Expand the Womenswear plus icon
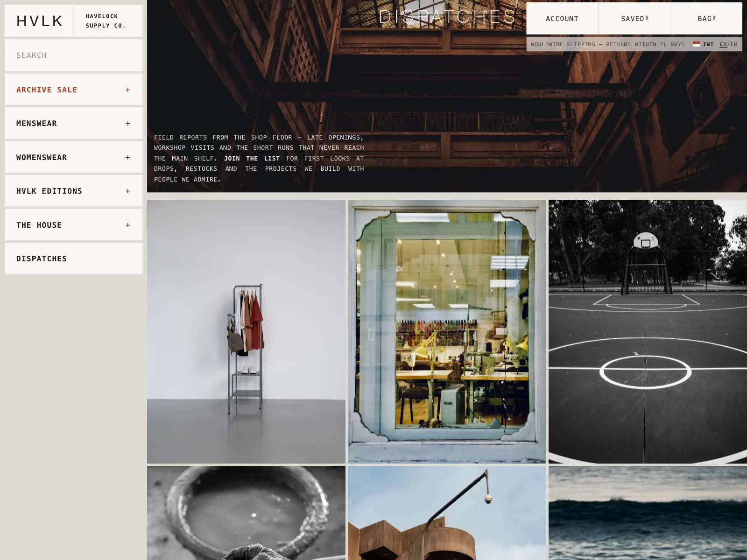The image size is (747, 560). pos(127,157)
